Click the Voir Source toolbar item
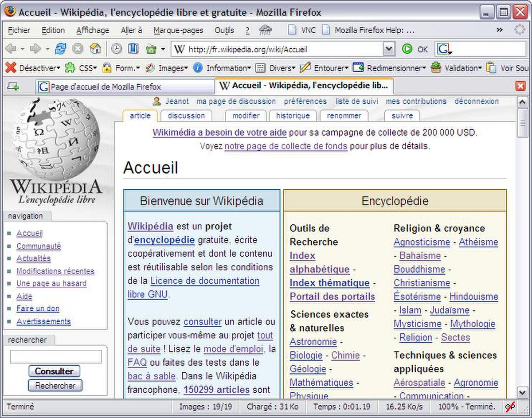The height and width of the screenshot is (418, 532). coord(508,68)
